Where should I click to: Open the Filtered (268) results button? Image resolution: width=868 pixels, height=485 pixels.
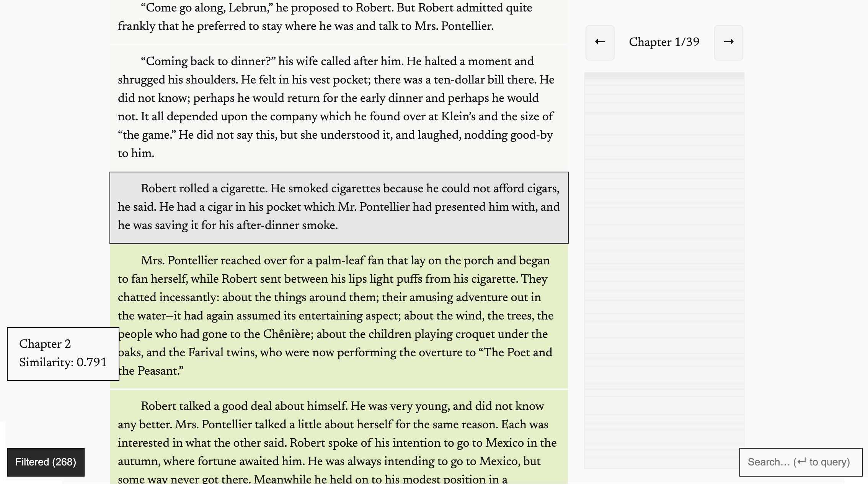coord(46,462)
